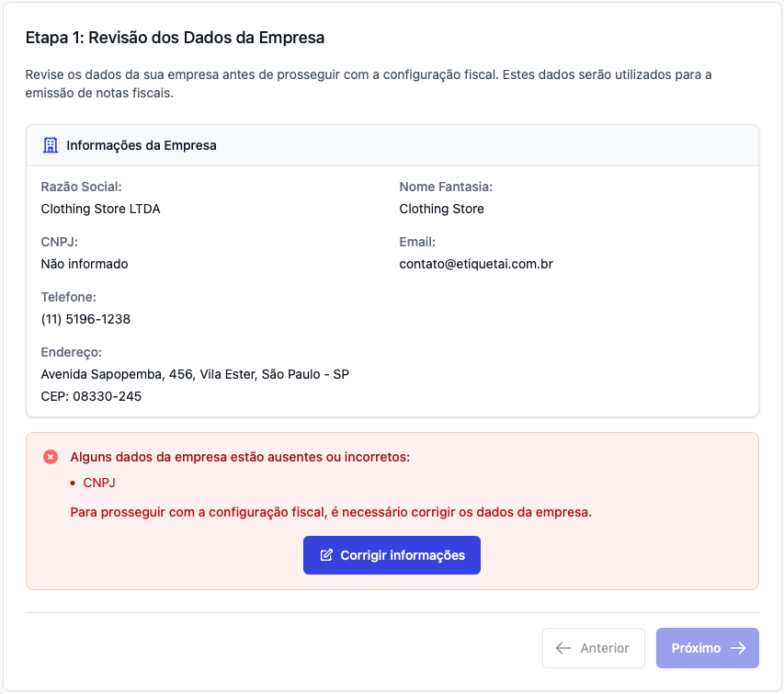The height and width of the screenshot is (694, 784).
Task: Click the CNPJ value Não informado
Action: [85, 264]
